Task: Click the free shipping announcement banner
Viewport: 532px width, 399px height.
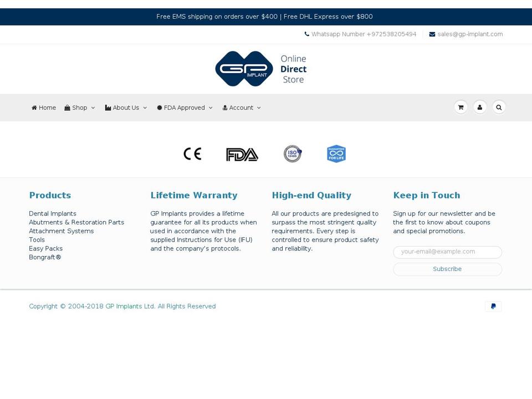Action: tap(265, 17)
